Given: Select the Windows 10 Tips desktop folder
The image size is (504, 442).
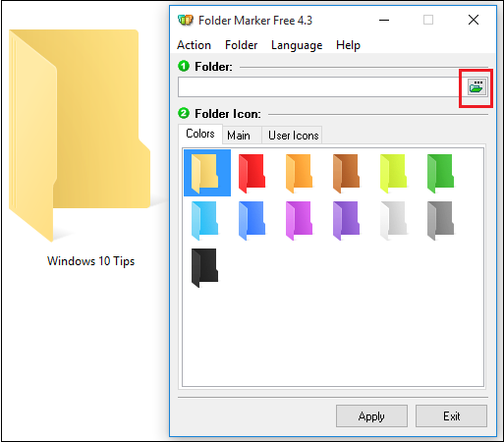Looking at the screenshot, I should pos(80,136).
